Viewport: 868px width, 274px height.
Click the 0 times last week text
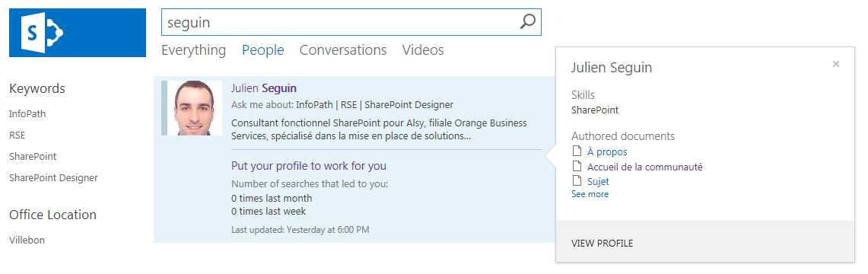[269, 212]
